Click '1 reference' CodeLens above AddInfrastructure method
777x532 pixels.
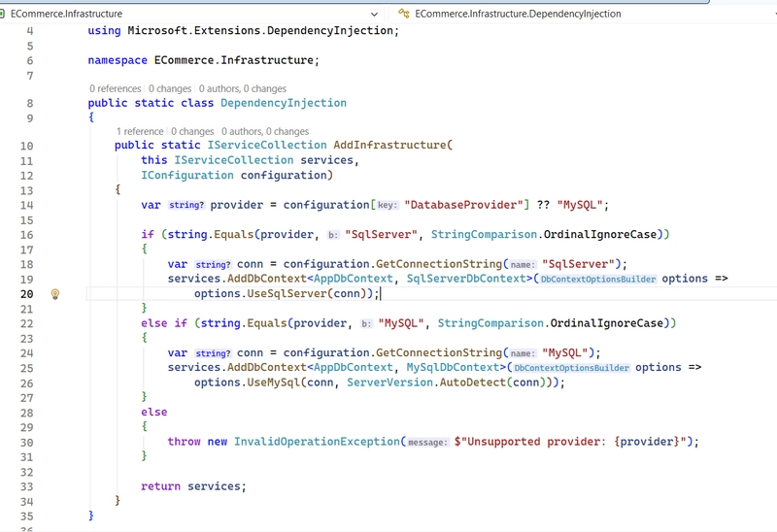[x=140, y=131]
